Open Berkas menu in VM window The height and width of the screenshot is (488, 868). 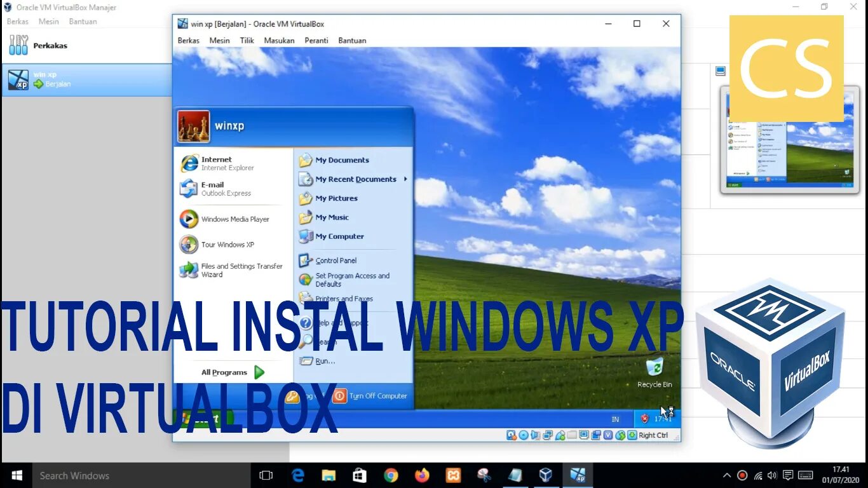pos(188,41)
